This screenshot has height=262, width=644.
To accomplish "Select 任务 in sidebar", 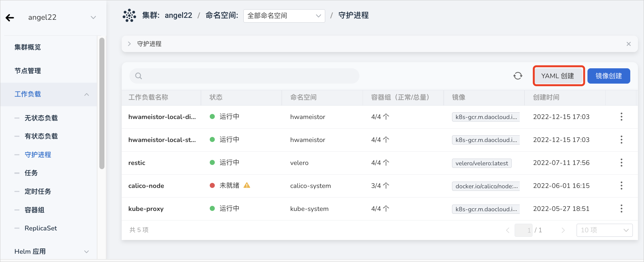I will (x=31, y=173).
